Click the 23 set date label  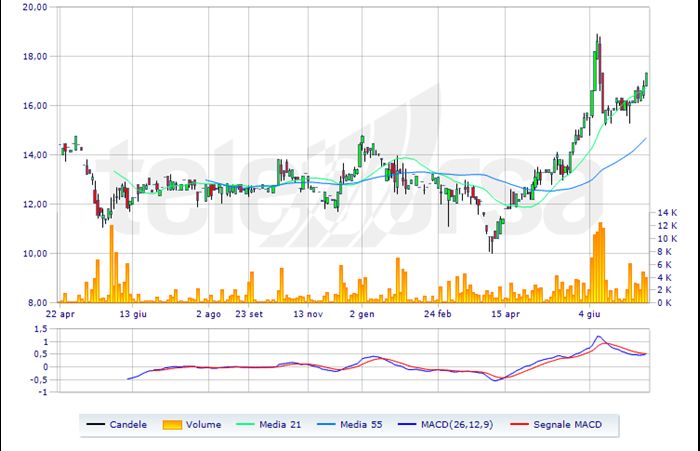tap(249, 314)
